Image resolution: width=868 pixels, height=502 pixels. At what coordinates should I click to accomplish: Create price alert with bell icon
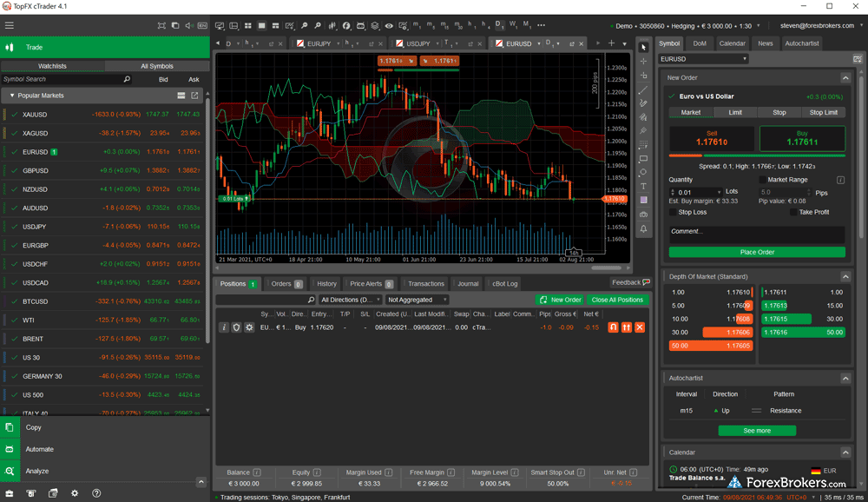click(x=643, y=228)
